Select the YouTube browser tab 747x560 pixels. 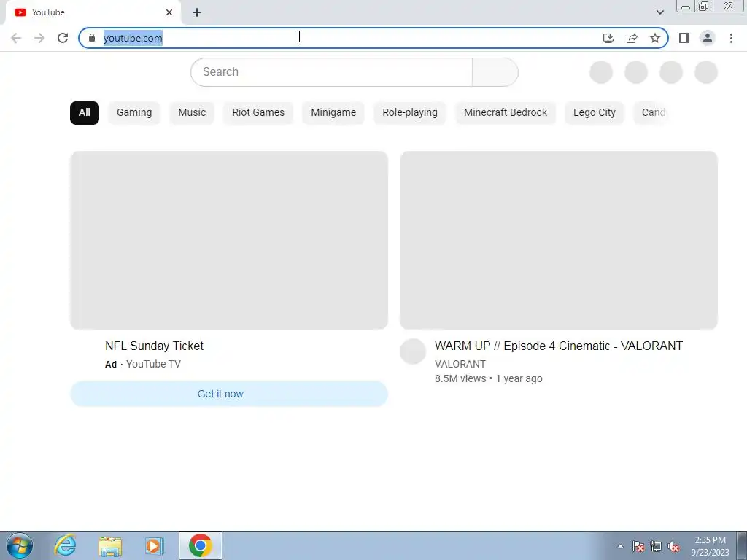[93, 12]
